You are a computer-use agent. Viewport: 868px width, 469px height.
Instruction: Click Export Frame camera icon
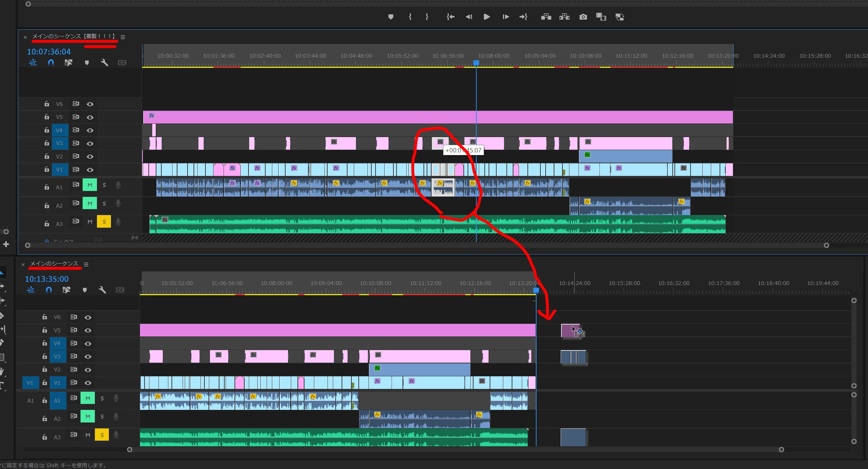(583, 17)
